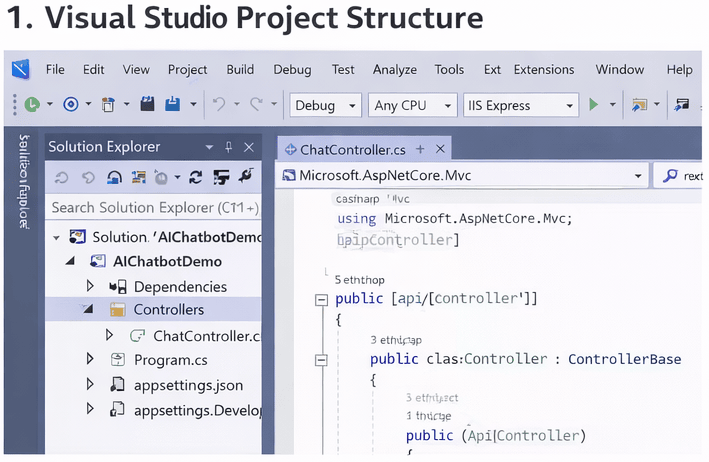
Task: Open the vertical Solution Explorer side tab
Action: 24,181
